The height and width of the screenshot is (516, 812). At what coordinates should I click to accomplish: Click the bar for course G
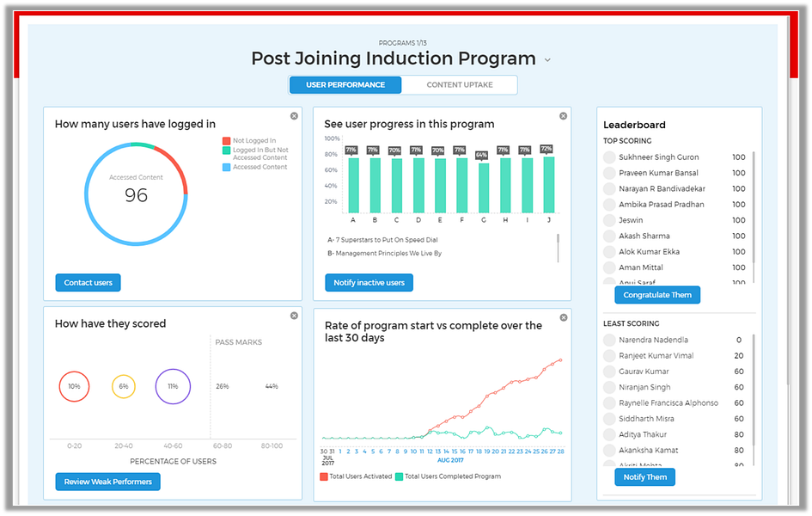pyautogui.click(x=484, y=188)
